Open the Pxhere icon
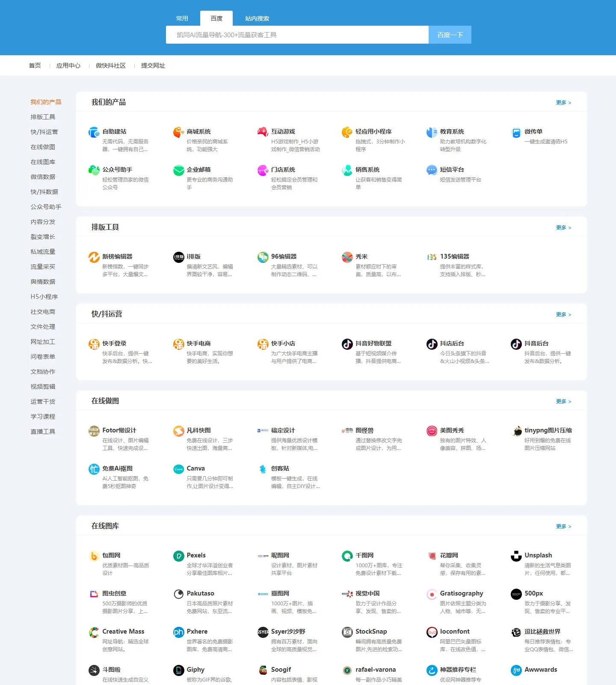This screenshot has height=685, width=616. (x=178, y=632)
